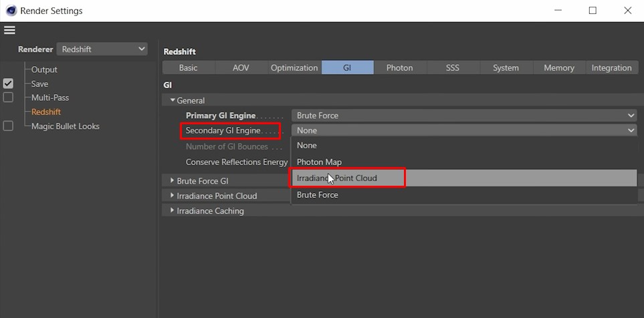Open the Primary GI Engine dropdown
The height and width of the screenshot is (318, 644).
click(464, 116)
